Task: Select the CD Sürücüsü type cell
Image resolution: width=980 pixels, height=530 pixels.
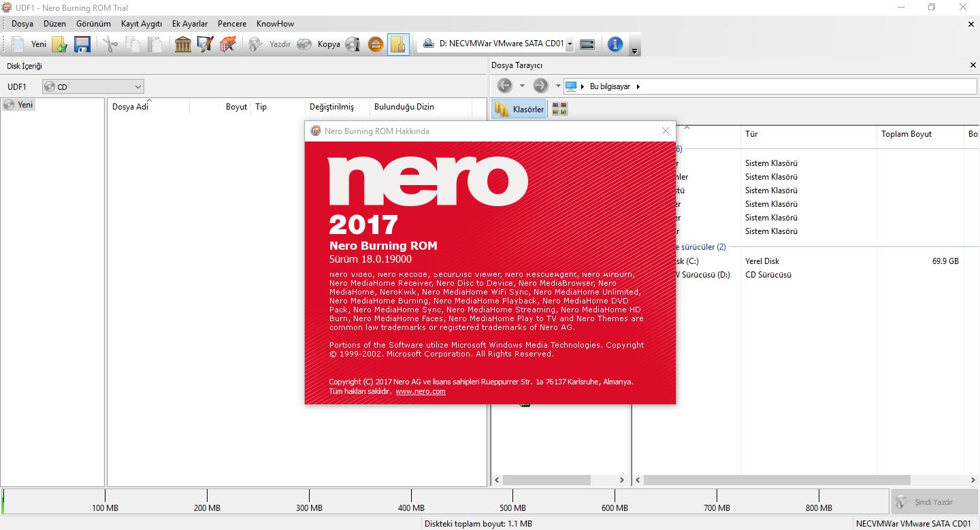Action: click(x=768, y=275)
